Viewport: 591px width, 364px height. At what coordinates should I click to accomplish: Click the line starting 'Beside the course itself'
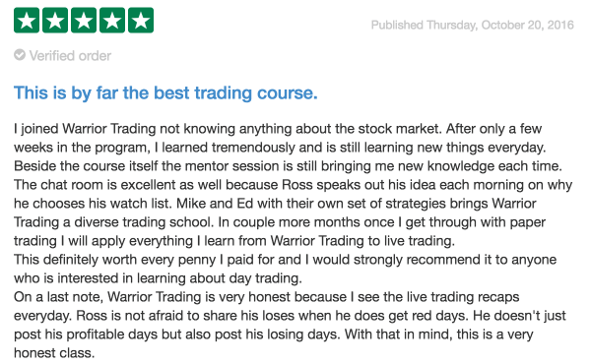click(288, 166)
